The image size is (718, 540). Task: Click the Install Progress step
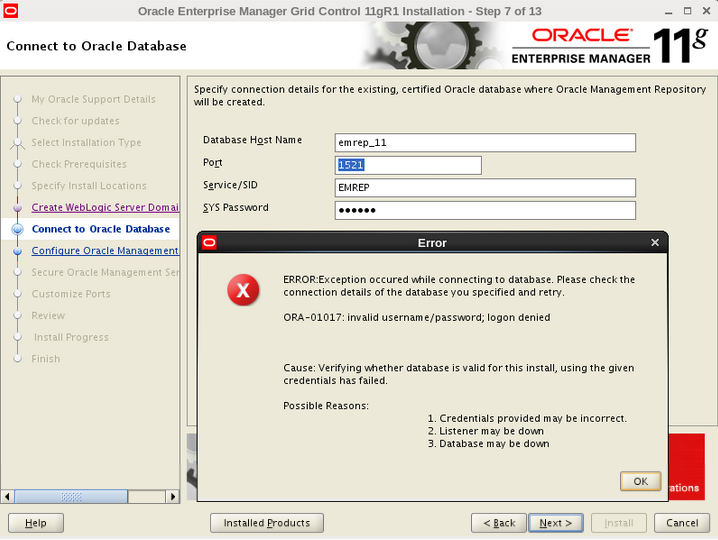point(71,337)
